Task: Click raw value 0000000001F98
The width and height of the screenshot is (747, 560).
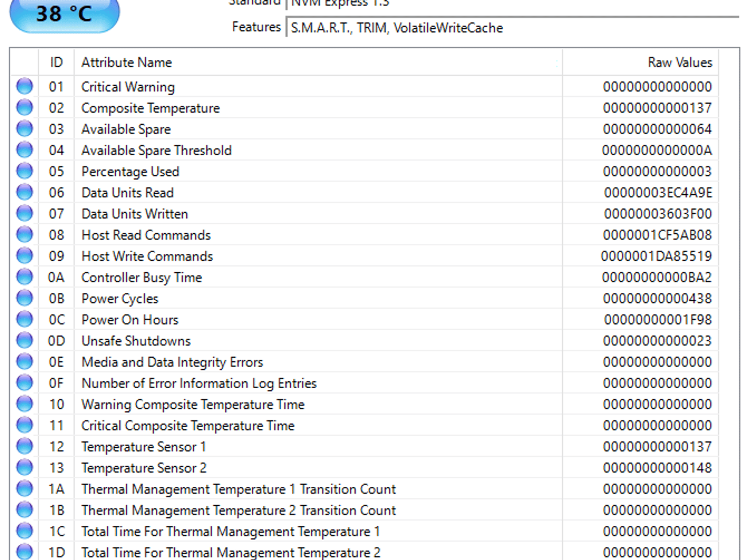Action: point(658,319)
